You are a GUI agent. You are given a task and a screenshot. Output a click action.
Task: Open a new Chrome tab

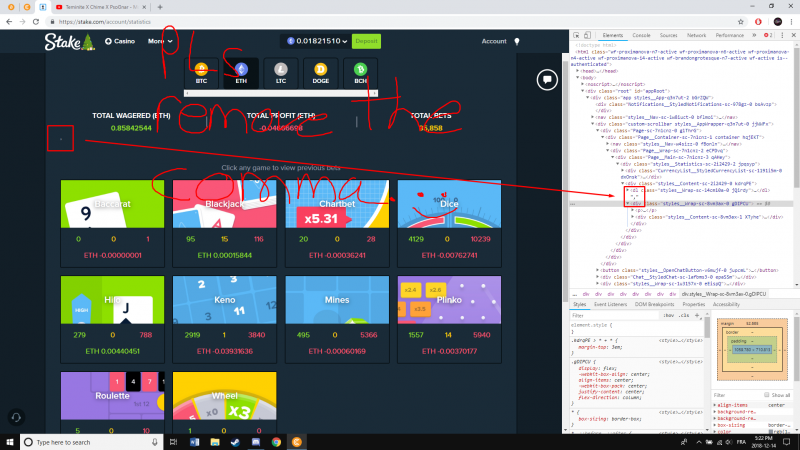[160, 7]
